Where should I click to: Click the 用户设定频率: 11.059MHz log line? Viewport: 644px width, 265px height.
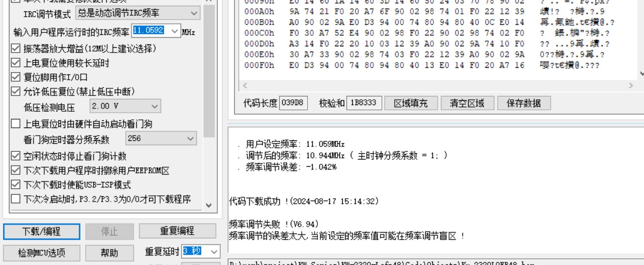(x=291, y=144)
